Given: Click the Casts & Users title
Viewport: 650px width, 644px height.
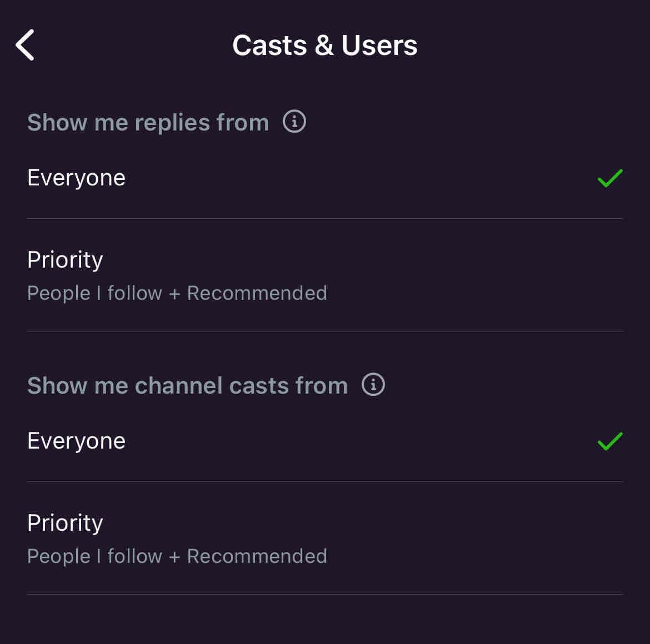Looking at the screenshot, I should click(x=325, y=45).
